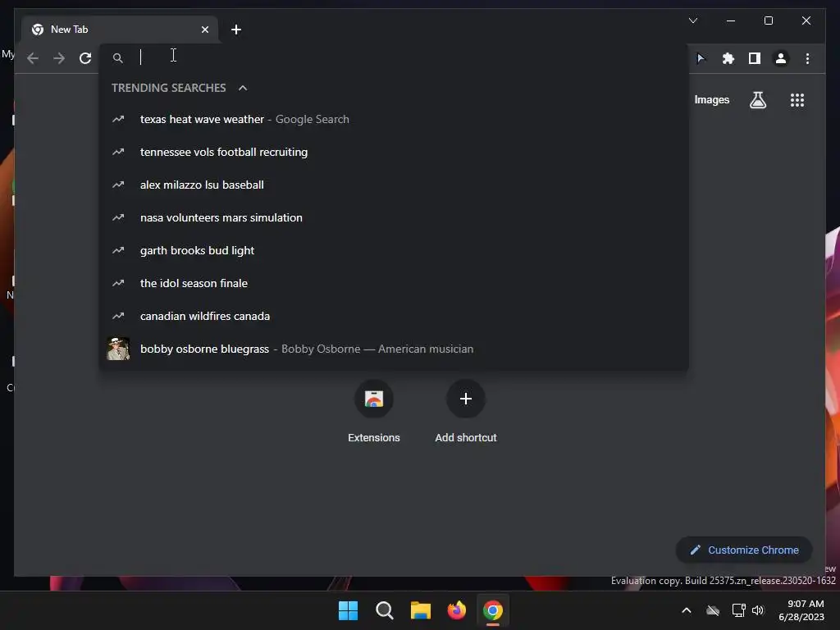Click the OneDrive cloud tray icon

point(713,610)
